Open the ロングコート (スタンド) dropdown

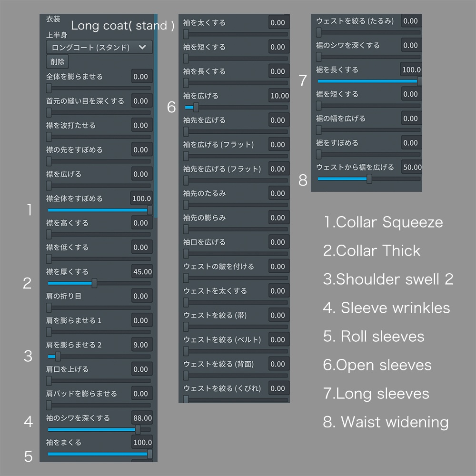point(99,47)
